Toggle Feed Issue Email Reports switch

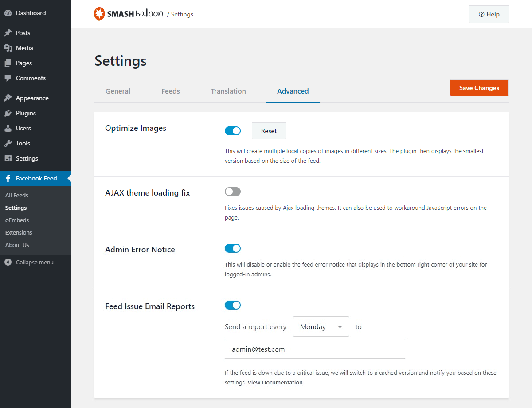[x=233, y=305]
